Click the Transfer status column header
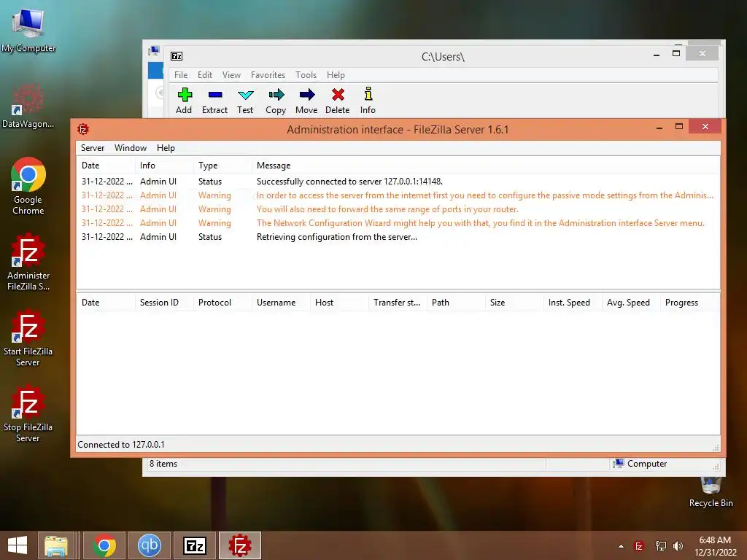Screen dimensions: 747x560 click(x=398, y=303)
